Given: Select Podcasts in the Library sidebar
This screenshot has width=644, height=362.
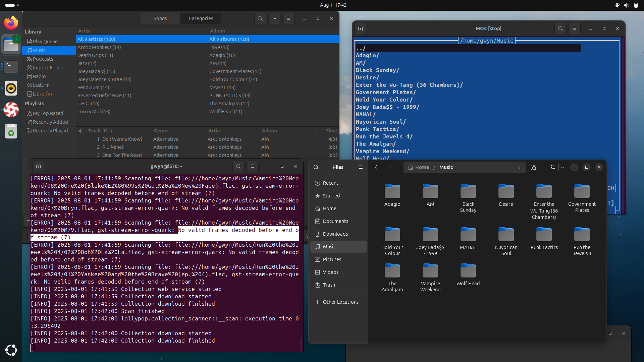Looking at the screenshot, I should (x=49, y=59).
